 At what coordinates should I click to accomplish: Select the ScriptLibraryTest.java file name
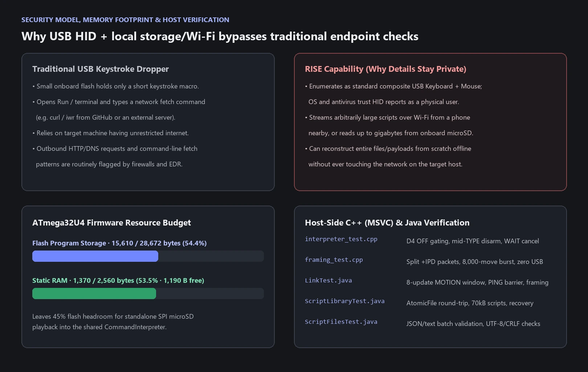point(345,301)
